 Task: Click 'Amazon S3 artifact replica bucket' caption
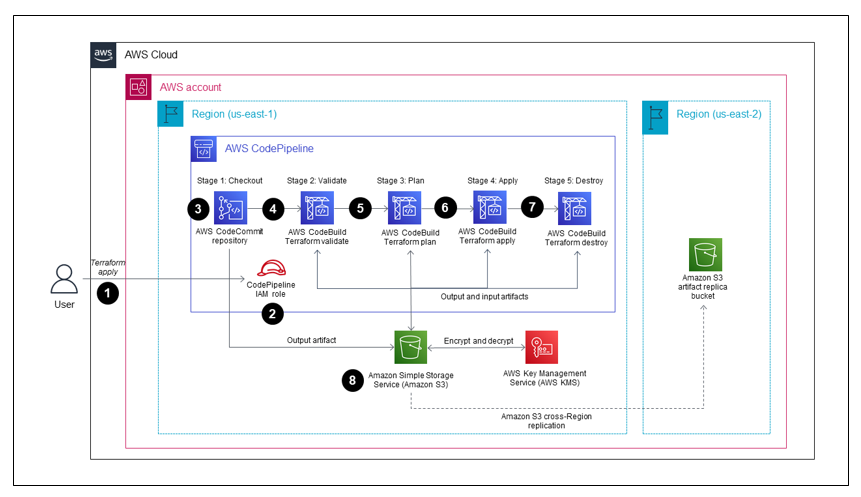pyautogui.click(x=702, y=287)
